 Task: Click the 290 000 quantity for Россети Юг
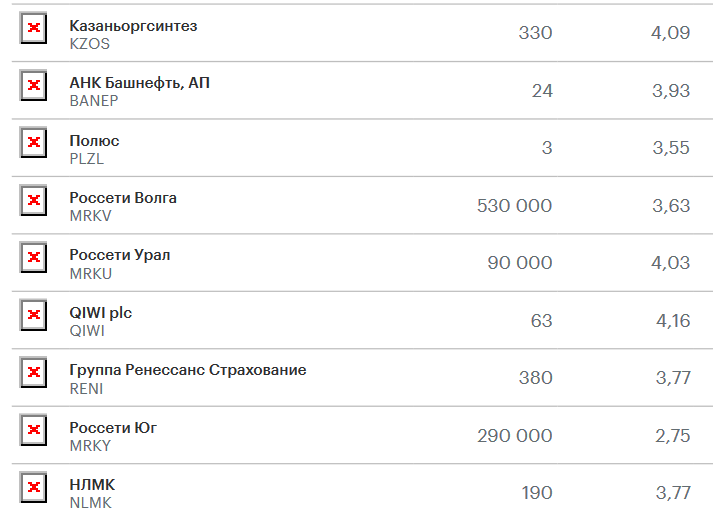514,436
